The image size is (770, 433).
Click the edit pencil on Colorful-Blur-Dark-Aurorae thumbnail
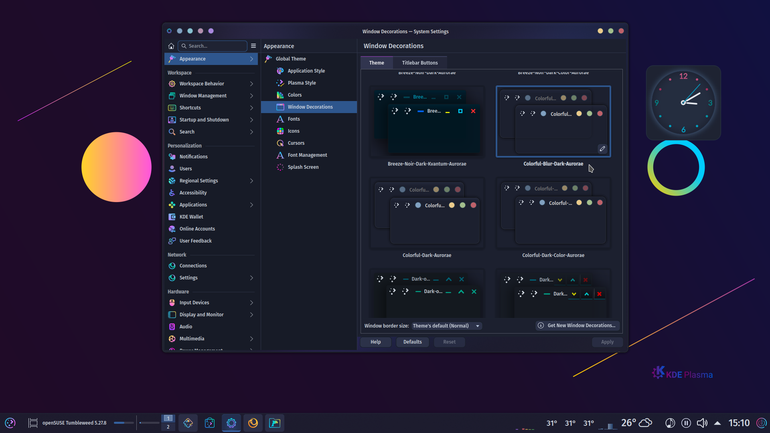[602, 148]
